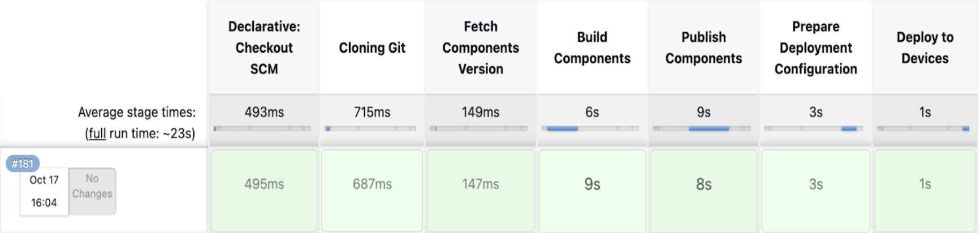Click the Publish Components average time bar

point(702,129)
